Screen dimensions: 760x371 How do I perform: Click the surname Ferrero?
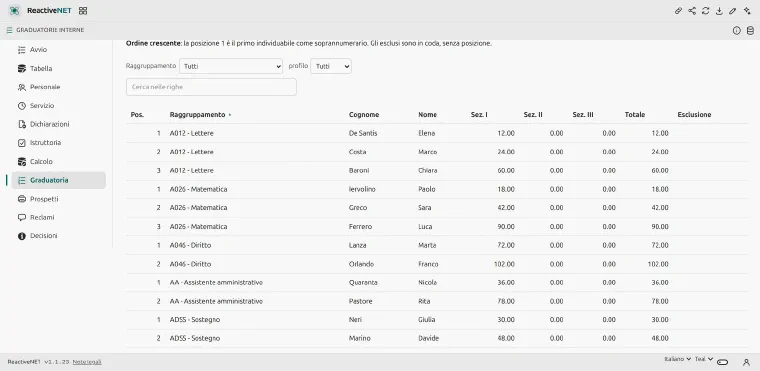pos(361,226)
